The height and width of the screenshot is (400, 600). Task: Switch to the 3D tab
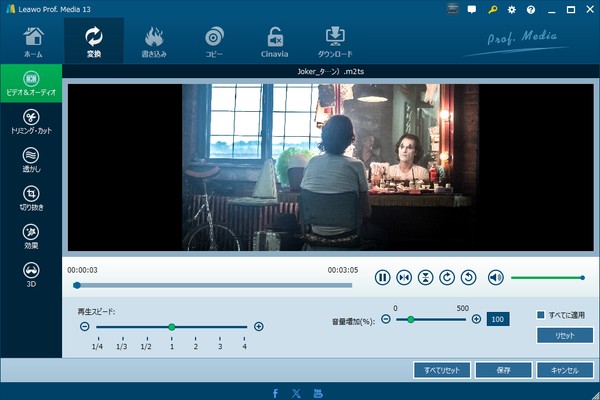tap(31, 275)
